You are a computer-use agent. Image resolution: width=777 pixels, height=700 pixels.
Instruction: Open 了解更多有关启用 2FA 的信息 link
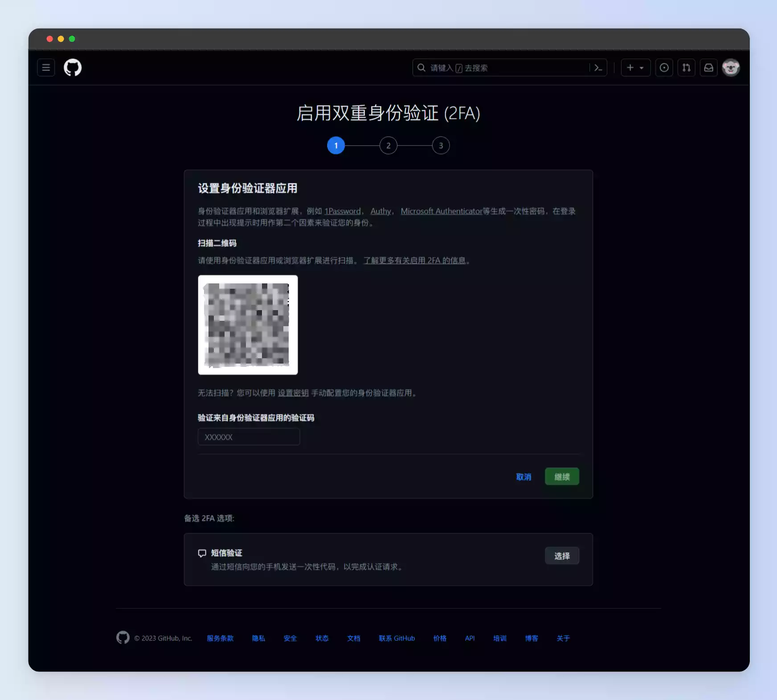pyautogui.click(x=415, y=261)
